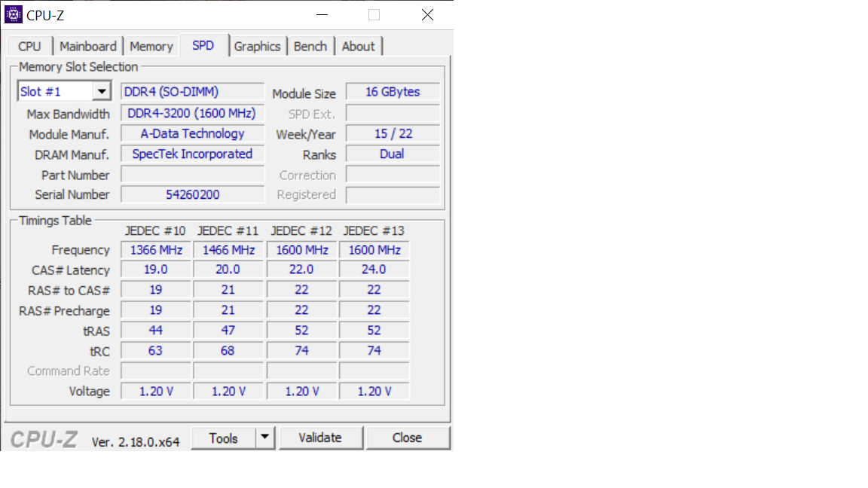
Task: Click the CAS# Latency 24.0 cell
Action: pyautogui.click(x=374, y=270)
